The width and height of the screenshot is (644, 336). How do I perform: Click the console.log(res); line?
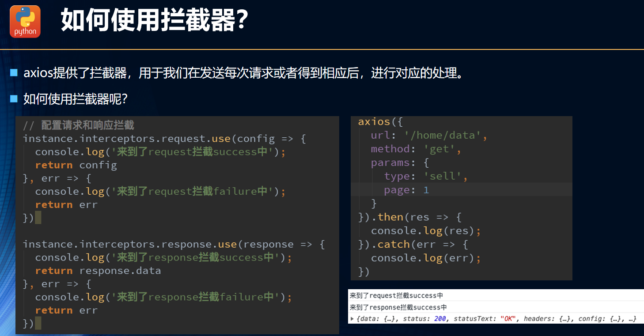[x=426, y=231]
